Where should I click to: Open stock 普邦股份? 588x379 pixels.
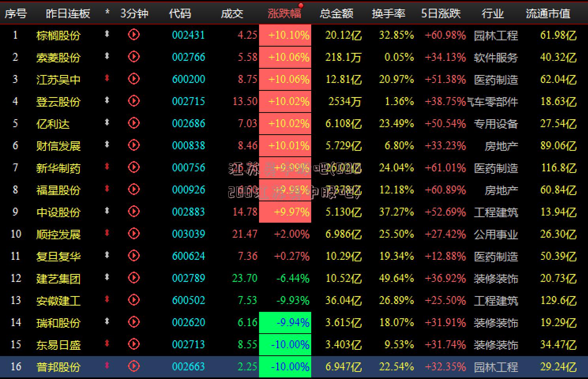(x=58, y=367)
